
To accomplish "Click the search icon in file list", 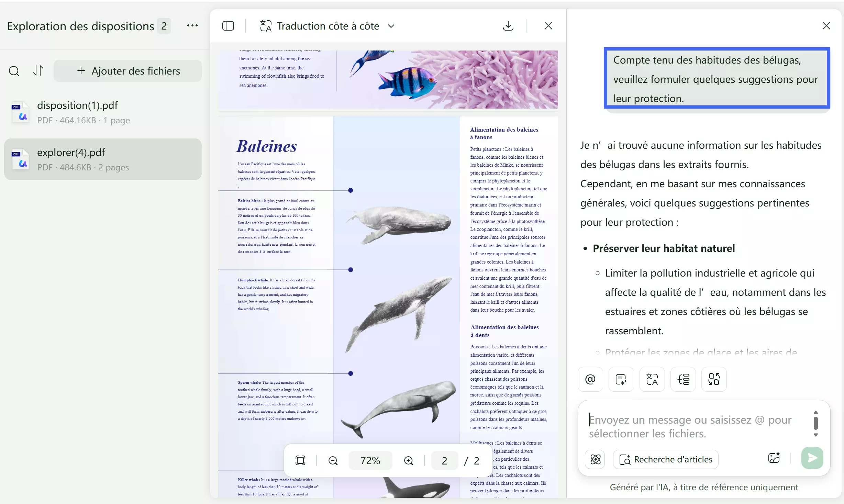I will pyautogui.click(x=14, y=71).
